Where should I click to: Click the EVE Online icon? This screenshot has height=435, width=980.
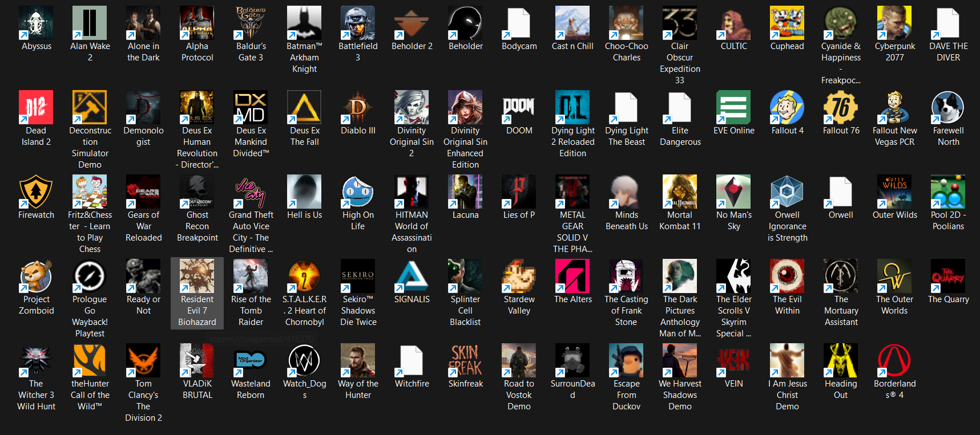click(733, 108)
